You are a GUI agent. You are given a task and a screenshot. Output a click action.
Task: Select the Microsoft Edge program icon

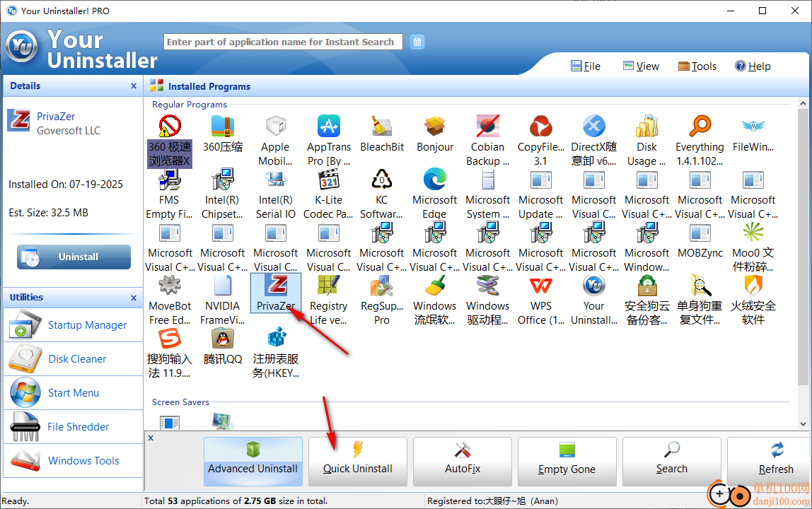tap(435, 179)
